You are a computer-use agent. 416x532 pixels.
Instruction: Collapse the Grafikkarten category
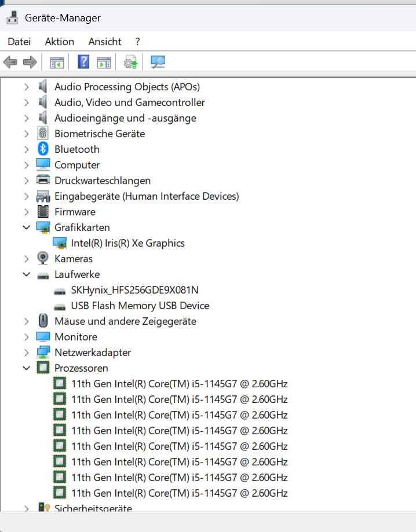click(26, 228)
